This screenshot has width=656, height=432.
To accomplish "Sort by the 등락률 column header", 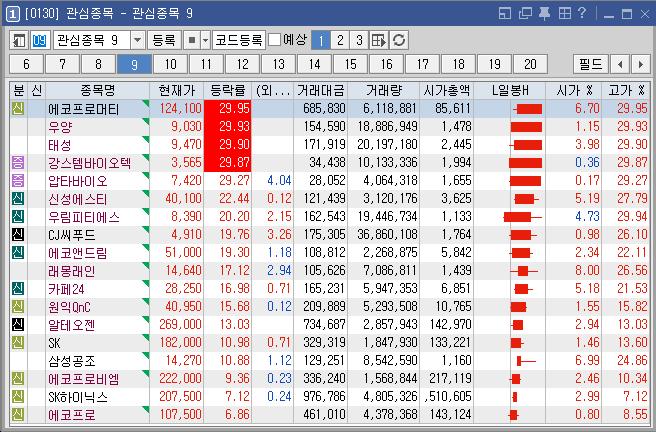I will pyautogui.click(x=228, y=90).
